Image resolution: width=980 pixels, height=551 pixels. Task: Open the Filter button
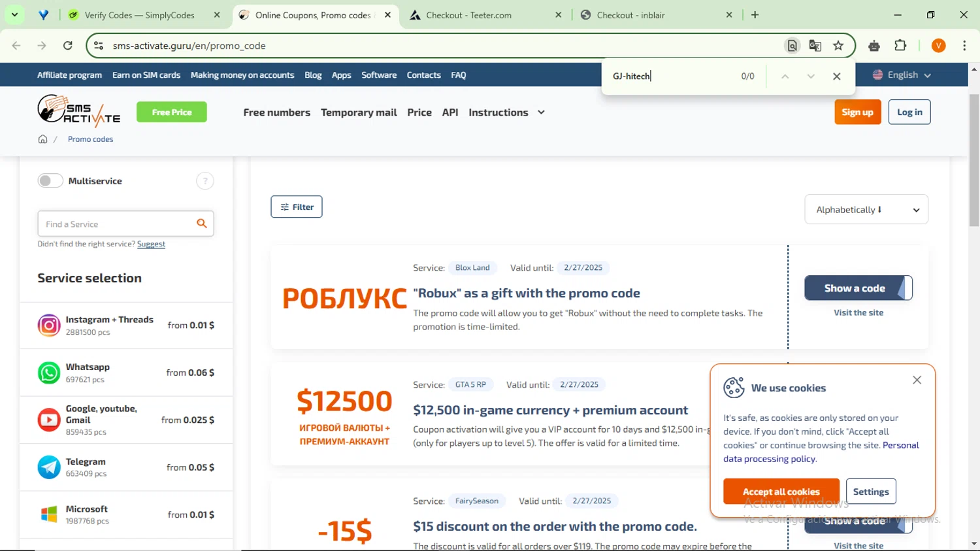pyautogui.click(x=297, y=207)
